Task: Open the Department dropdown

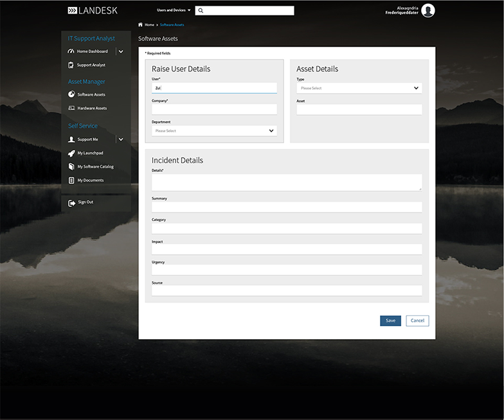Action: [x=214, y=131]
